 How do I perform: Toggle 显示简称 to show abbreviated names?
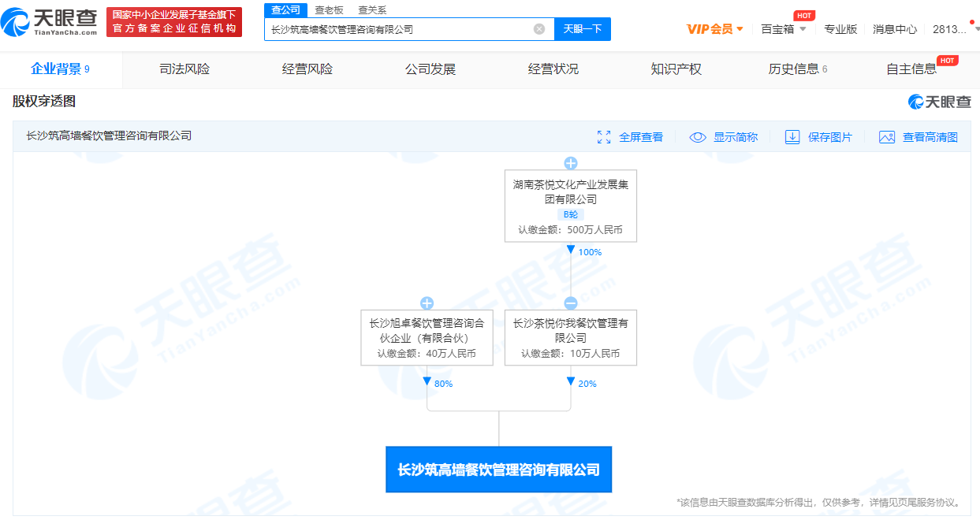pos(734,136)
